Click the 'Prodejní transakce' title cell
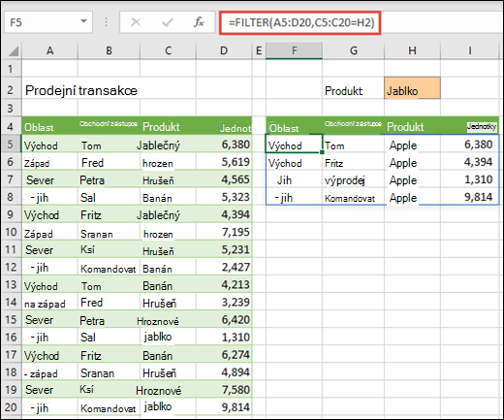Viewport: 504px width, 420px height. 81,90
